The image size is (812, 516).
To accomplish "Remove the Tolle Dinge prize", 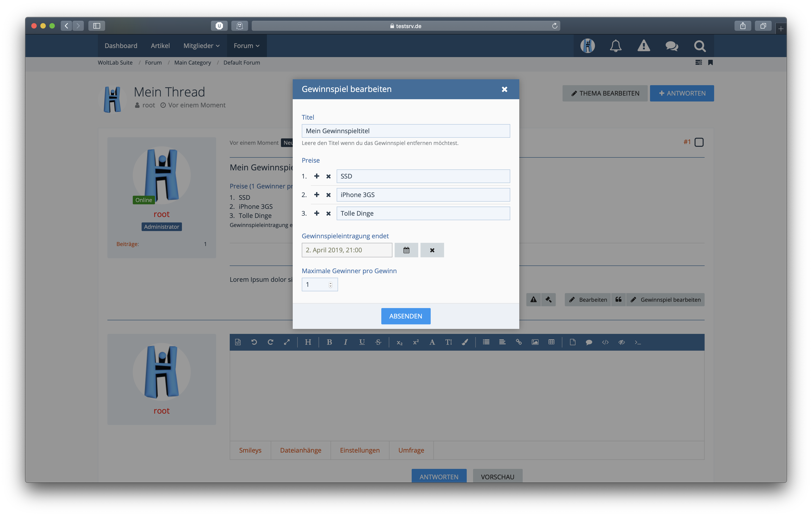I will coord(328,213).
